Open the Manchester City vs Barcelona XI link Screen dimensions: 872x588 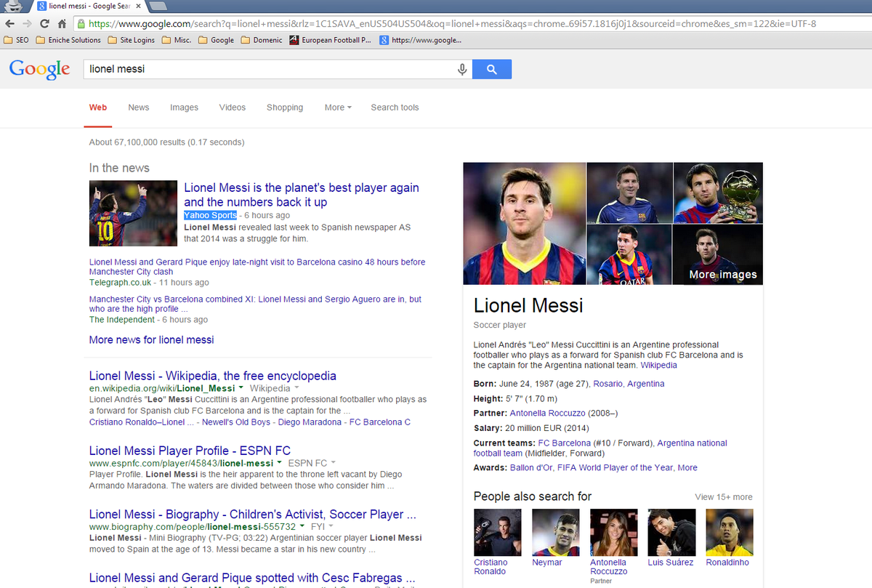(x=255, y=304)
